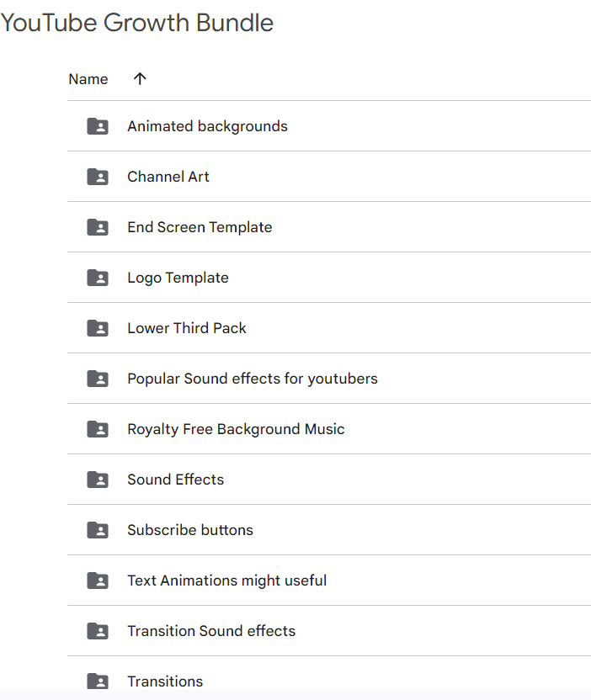Click the Sound Effects folder icon
This screenshot has height=700, width=591.
[x=98, y=480]
